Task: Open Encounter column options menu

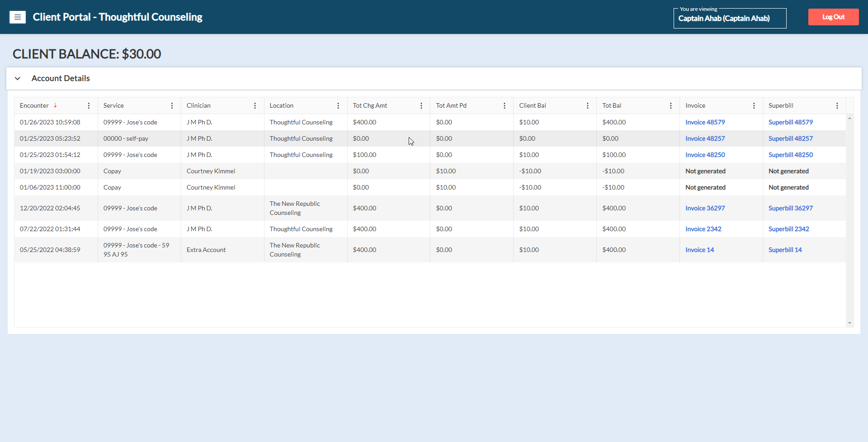Action: (89, 105)
